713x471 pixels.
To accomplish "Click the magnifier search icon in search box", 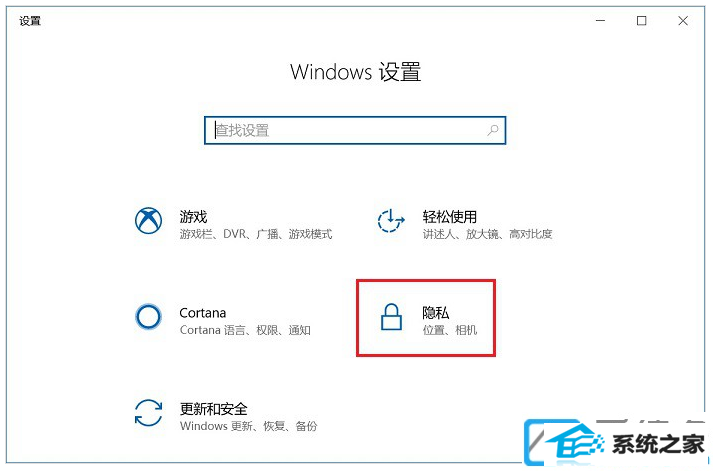I will pyautogui.click(x=492, y=130).
